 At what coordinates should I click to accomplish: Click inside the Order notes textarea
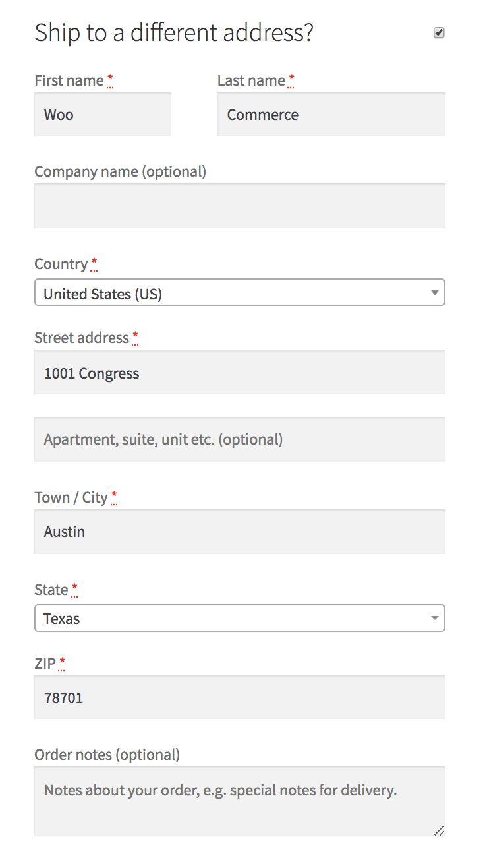pos(239,800)
